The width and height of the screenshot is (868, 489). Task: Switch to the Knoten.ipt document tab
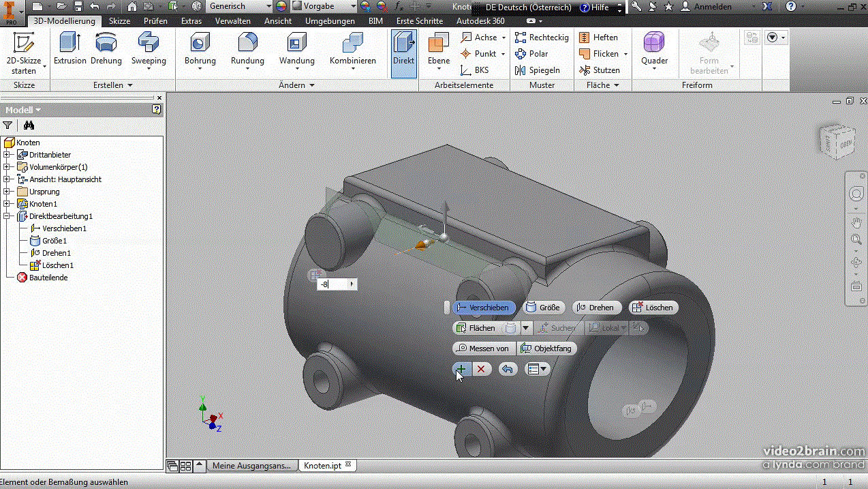click(x=328, y=465)
